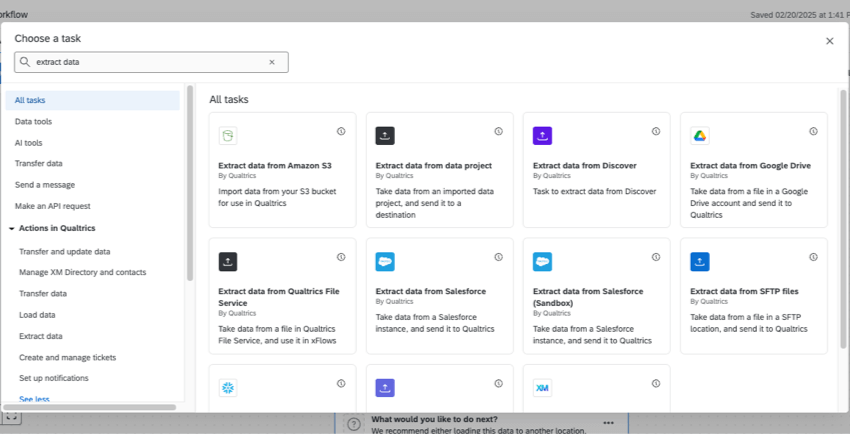Click the purple Discover upload icon

pyautogui.click(x=542, y=136)
